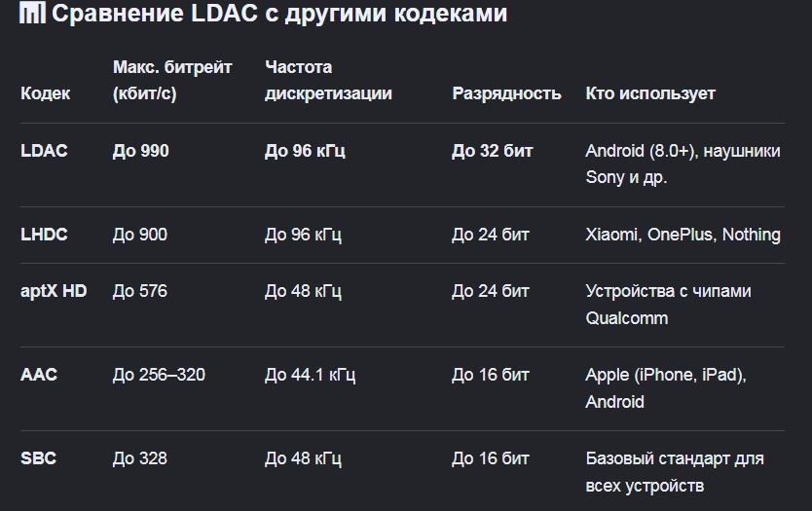This screenshot has width=812, height=511.
Task: Select the Кодек column header
Action: tap(46, 93)
